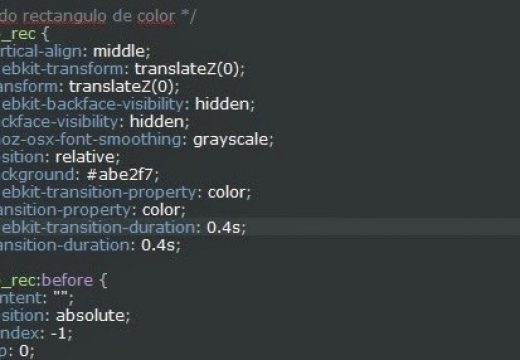Viewport: 520px width, 360px height.
Task: Click 0.4s on highlighted webkit-transition-duration line
Action: [x=223, y=228]
